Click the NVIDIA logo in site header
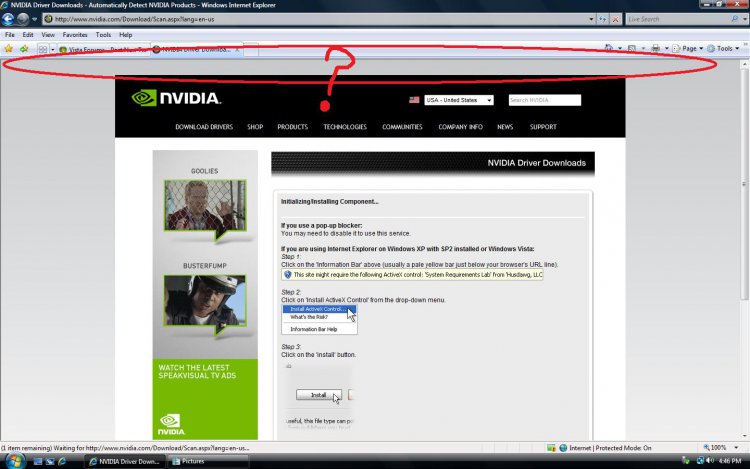This screenshot has width=750, height=469. [176, 98]
